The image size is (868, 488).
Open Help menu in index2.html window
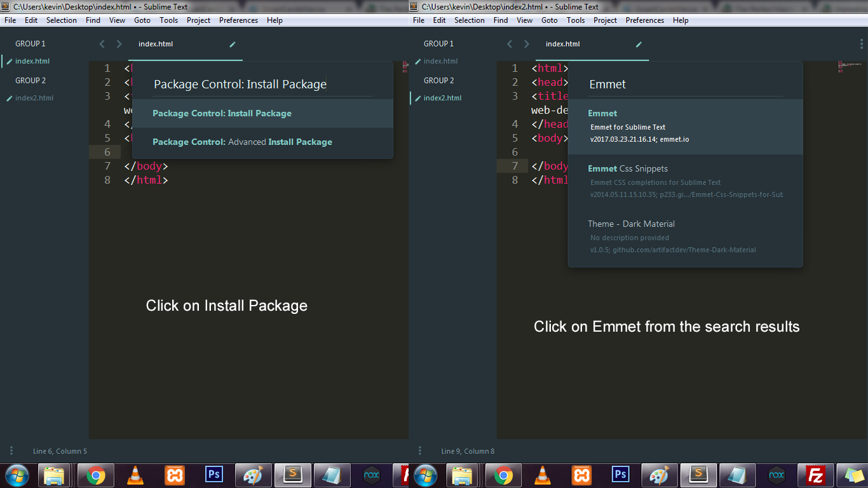click(681, 20)
